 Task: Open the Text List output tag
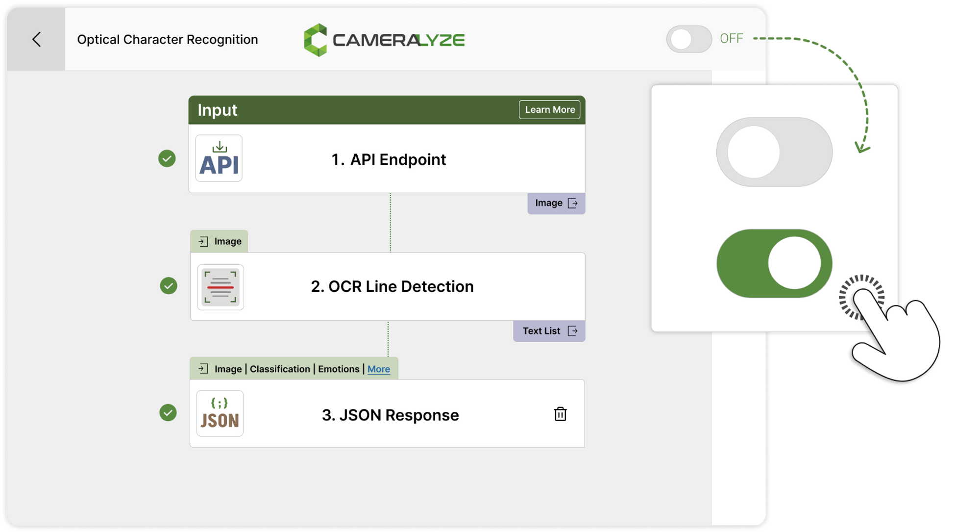click(x=548, y=330)
